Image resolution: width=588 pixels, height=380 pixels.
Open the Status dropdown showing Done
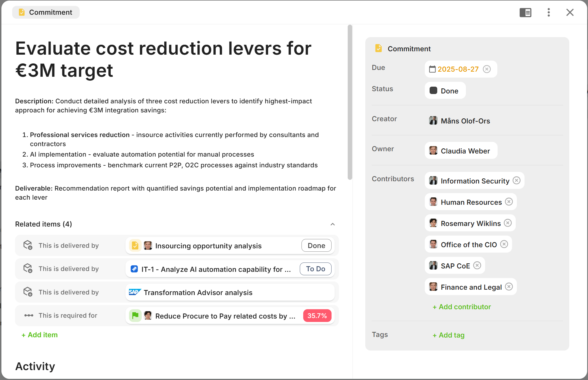coord(445,91)
